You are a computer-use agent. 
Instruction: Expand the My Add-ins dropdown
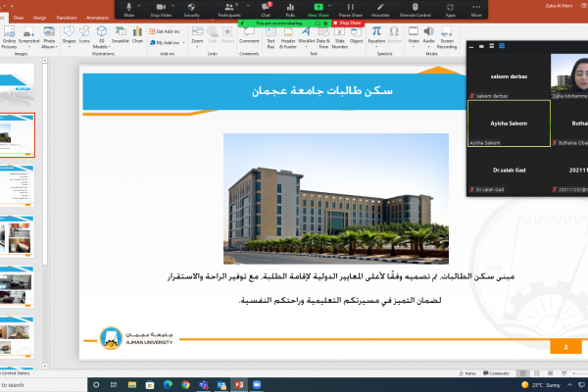tap(169, 43)
